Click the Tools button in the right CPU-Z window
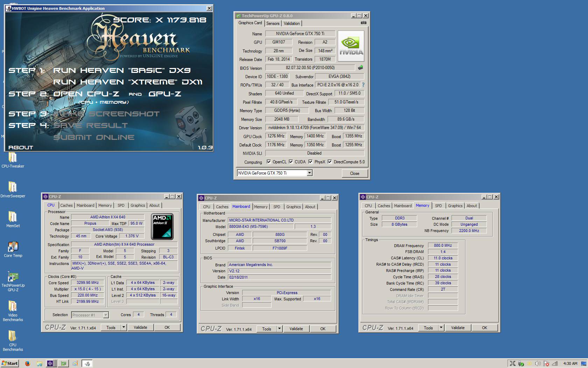 point(428,328)
